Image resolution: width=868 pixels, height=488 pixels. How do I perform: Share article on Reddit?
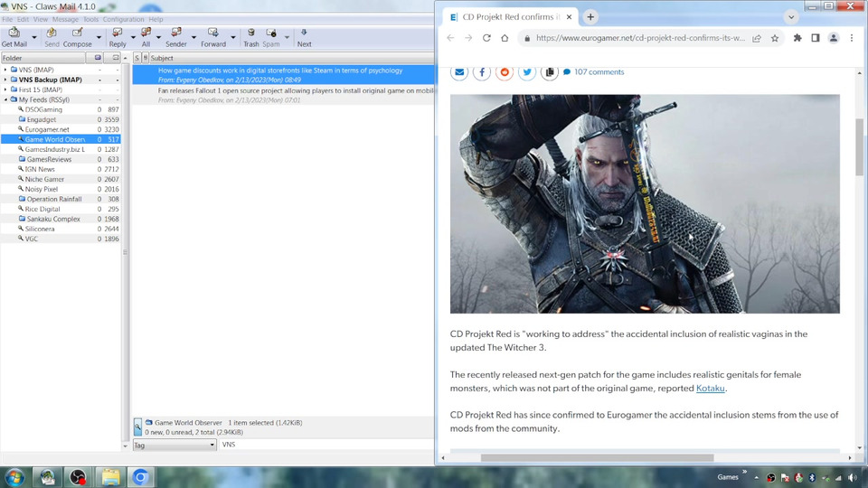point(505,72)
